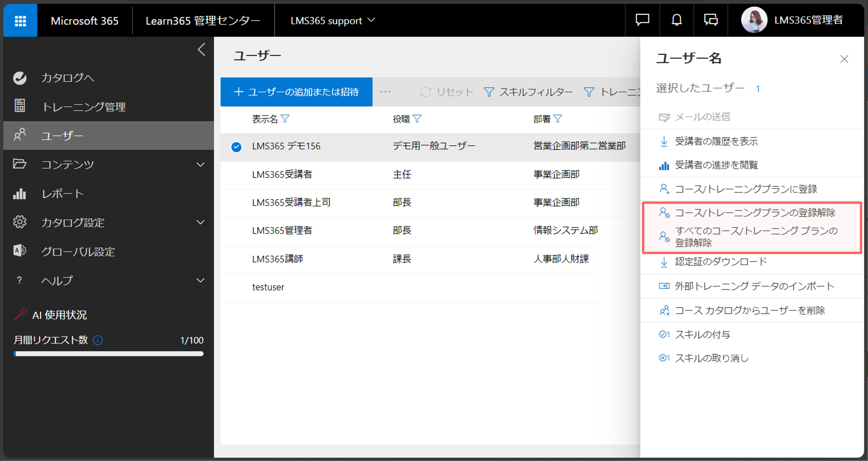
Task: Click the スキルフィルター funnel icon
Action: (489, 92)
